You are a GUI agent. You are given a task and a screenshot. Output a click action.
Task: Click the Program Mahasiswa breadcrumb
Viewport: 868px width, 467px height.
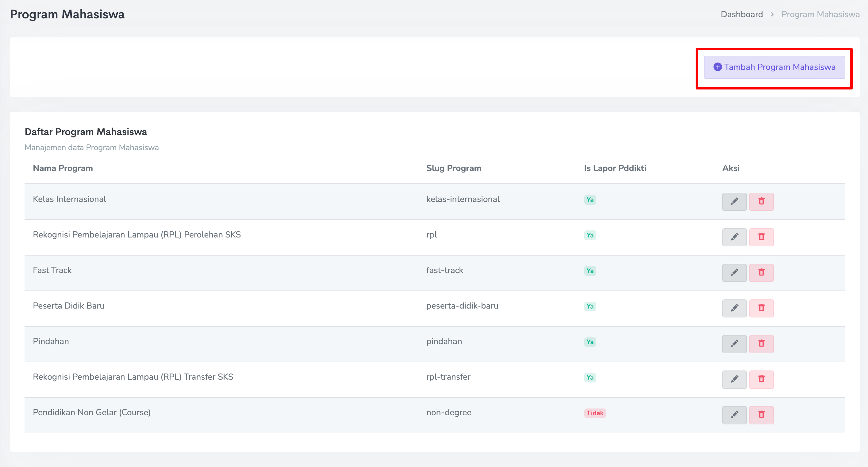click(x=820, y=14)
